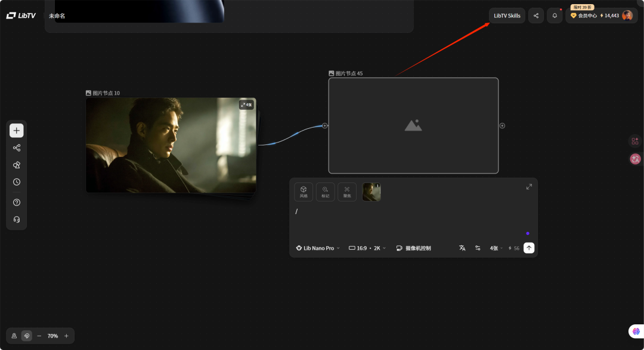The height and width of the screenshot is (350, 644).
Task: Expand the Lib Nano Pro model dropdown
Action: pyautogui.click(x=318, y=248)
